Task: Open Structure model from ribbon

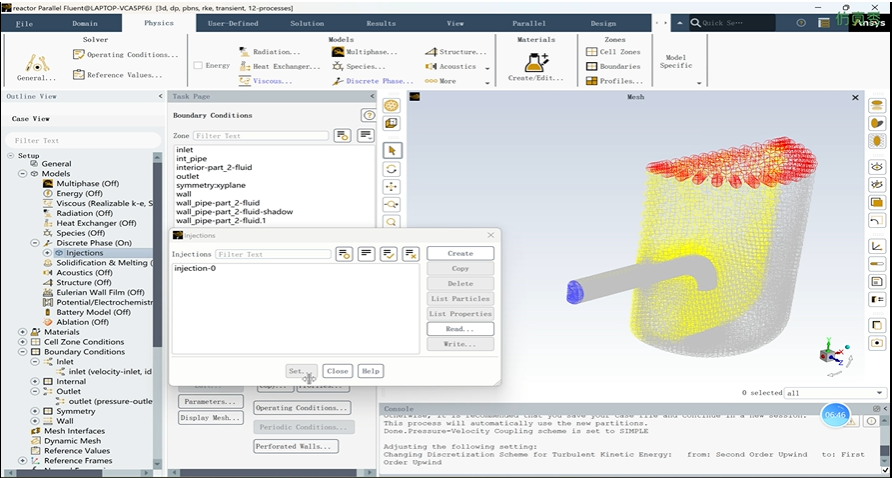Action: 456,52
